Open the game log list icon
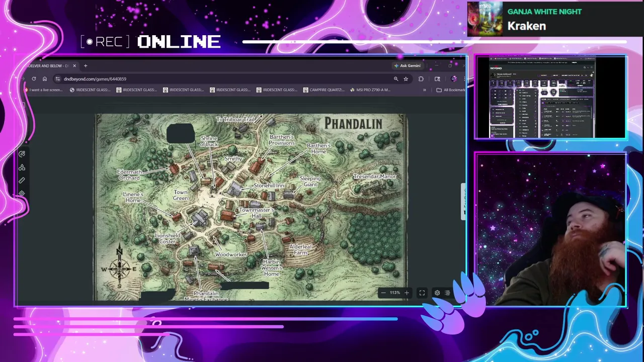644x362 pixels. click(447, 293)
